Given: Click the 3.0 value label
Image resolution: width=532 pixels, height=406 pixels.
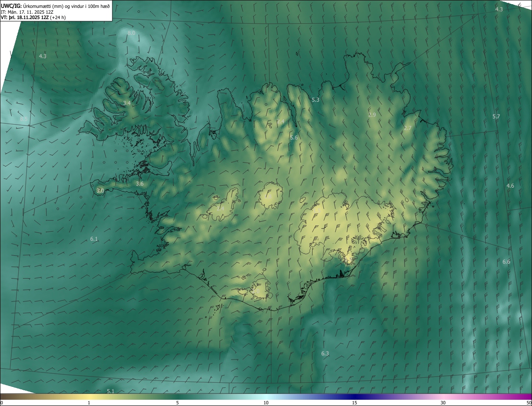Looking at the screenshot, I should [x=100, y=191].
